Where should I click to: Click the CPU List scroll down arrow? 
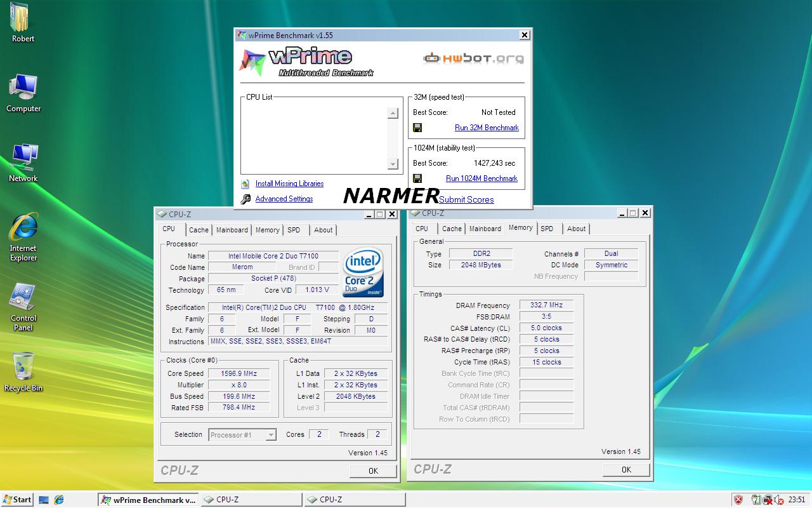[x=393, y=164]
